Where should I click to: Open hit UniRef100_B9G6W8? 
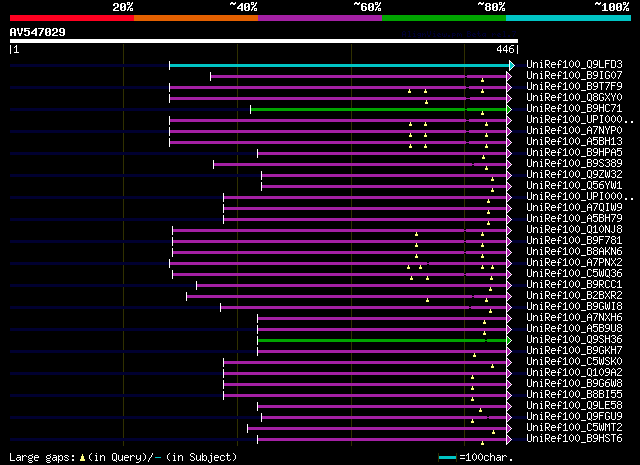(x=574, y=384)
